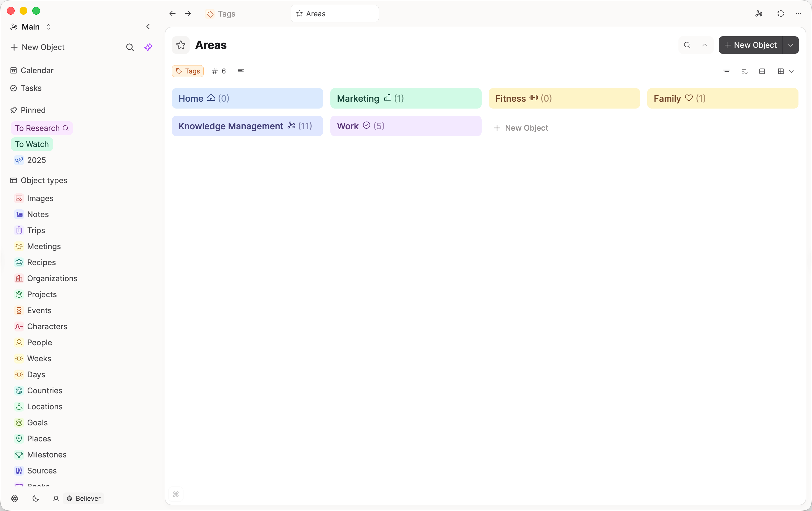Toggle the description lines icon beside count
Screen dimensions: 812x511
click(240, 71)
